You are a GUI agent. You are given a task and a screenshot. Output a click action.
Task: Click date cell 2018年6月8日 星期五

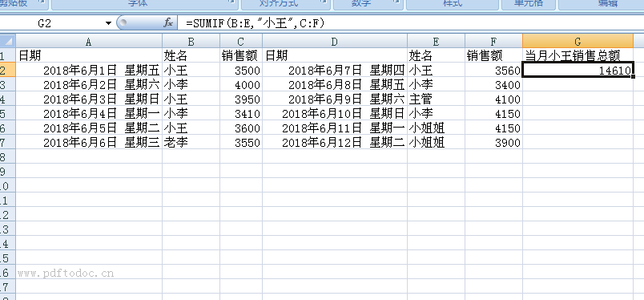pos(335,85)
